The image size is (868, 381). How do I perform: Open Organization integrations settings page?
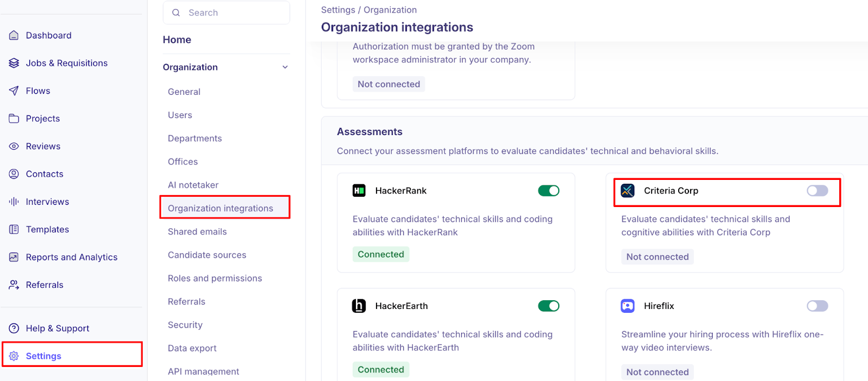220,208
